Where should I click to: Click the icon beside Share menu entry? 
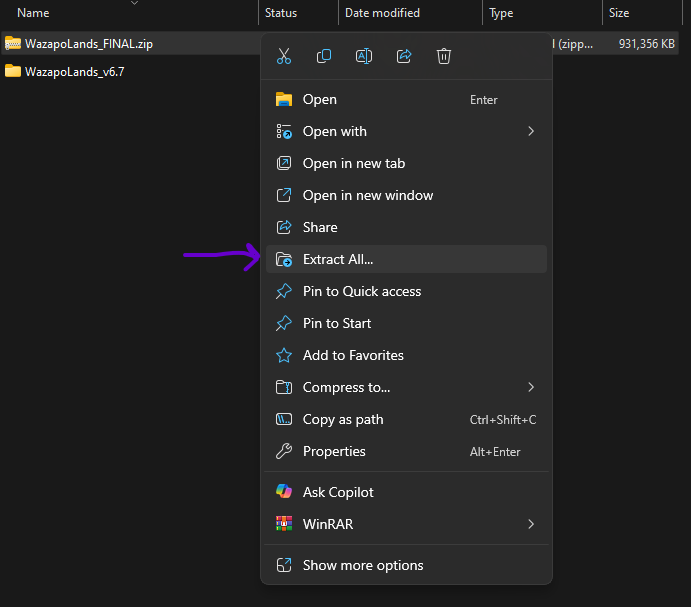(284, 227)
